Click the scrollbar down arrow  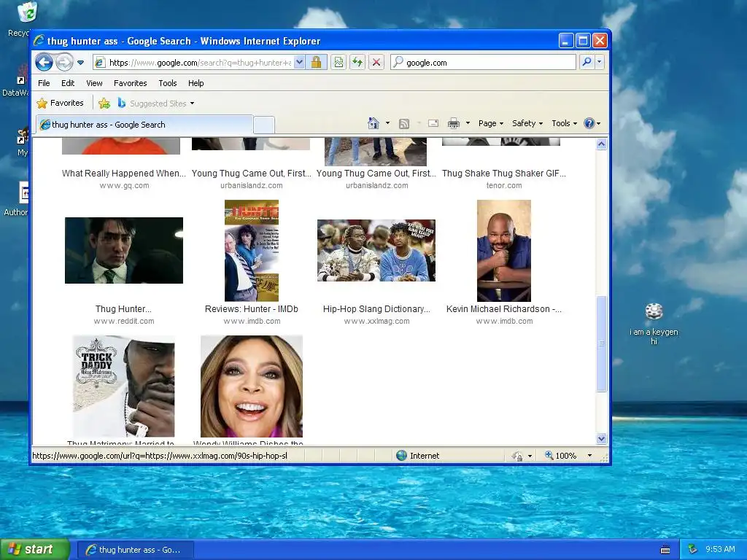(601, 438)
